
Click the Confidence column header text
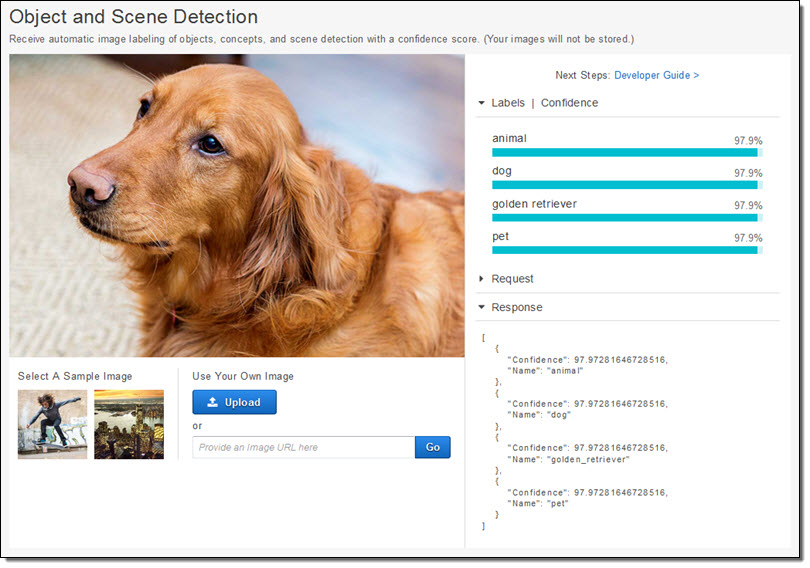pos(569,103)
